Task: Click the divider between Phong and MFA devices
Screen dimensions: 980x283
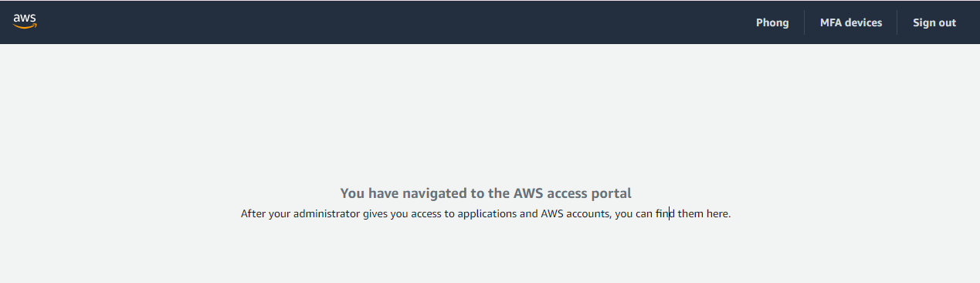Action: point(805,22)
